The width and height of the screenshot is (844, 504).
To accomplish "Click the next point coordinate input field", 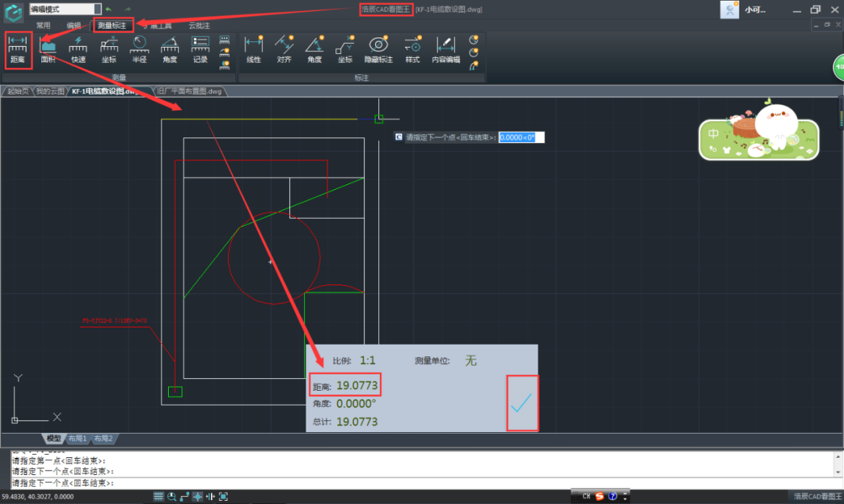I will 521,137.
